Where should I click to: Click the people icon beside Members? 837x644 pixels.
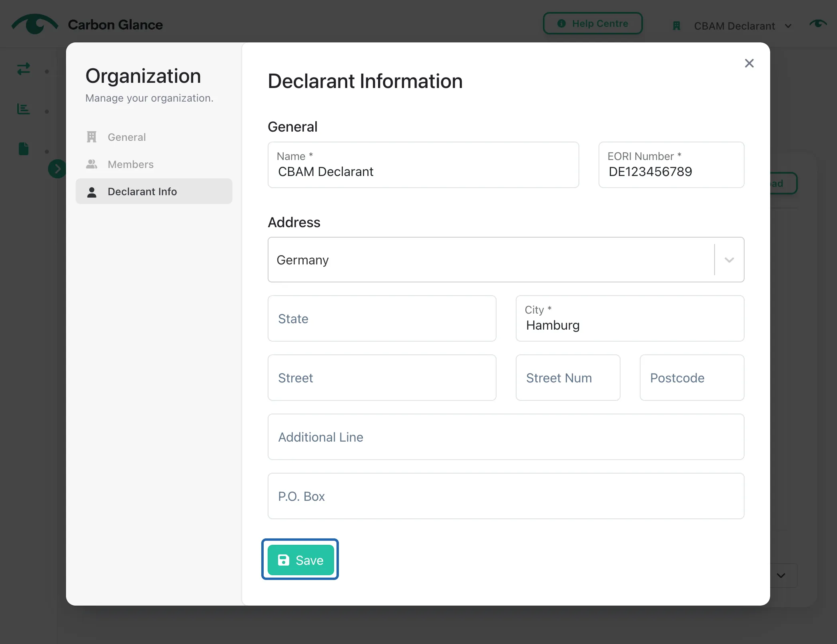[92, 164]
